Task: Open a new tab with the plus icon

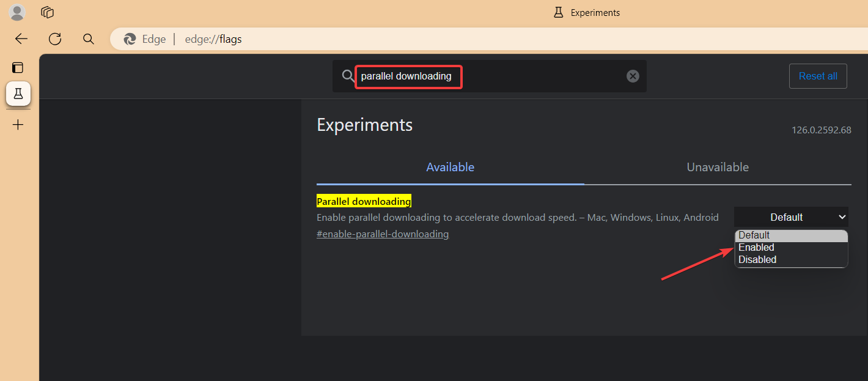Action: [18, 124]
